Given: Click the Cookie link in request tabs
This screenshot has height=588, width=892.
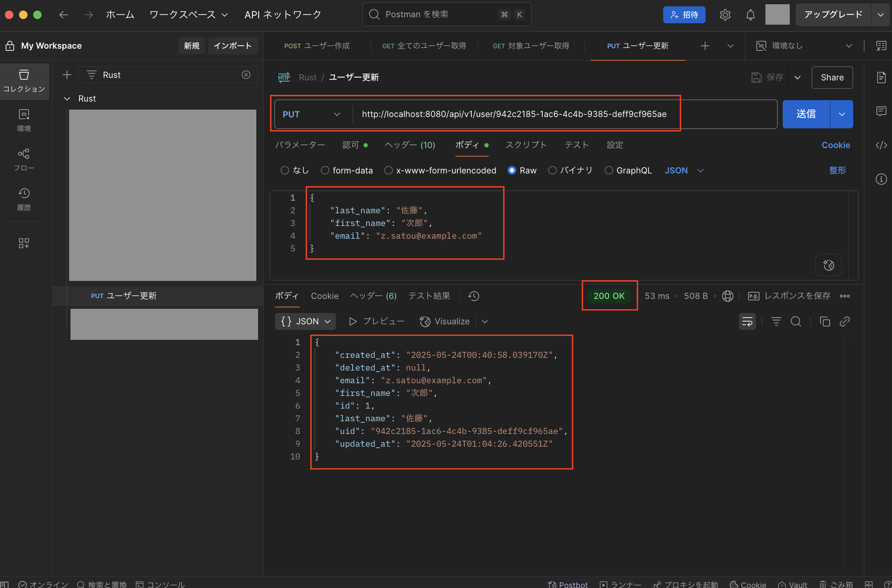Looking at the screenshot, I should [x=836, y=145].
